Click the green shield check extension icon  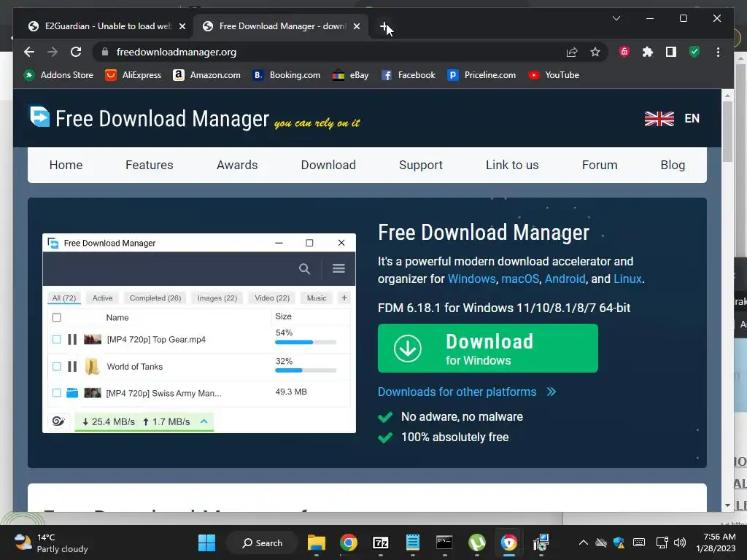[x=694, y=52]
